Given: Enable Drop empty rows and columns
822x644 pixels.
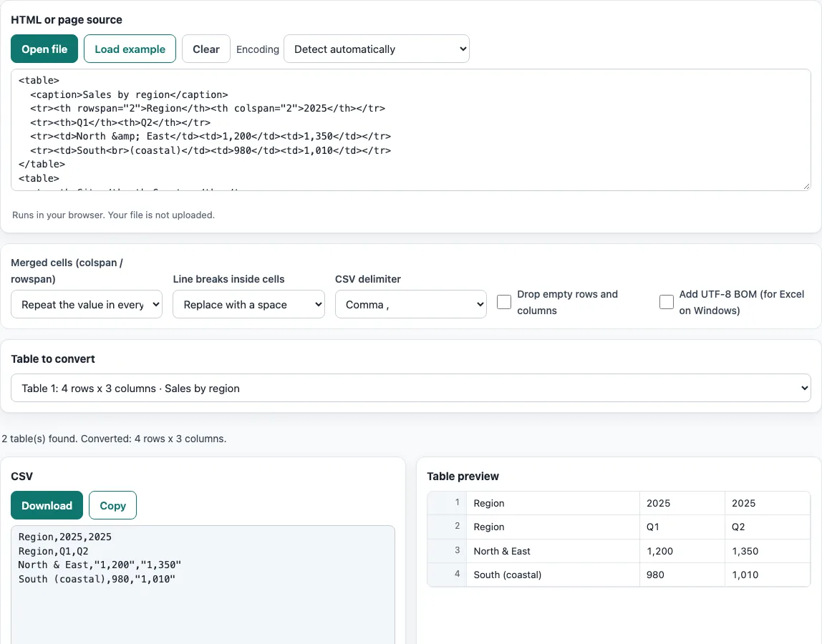Looking at the screenshot, I should (x=504, y=302).
